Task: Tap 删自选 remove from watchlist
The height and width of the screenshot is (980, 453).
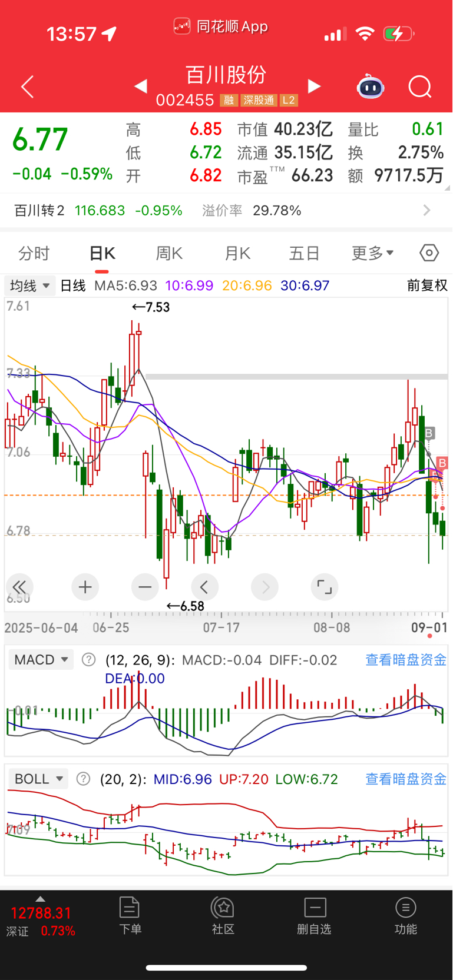Action: click(315, 915)
